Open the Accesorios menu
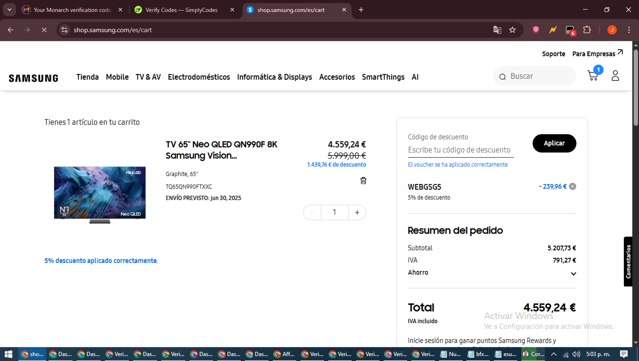Image resolution: width=639 pixels, height=361 pixels. pyautogui.click(x=337, y=77)
